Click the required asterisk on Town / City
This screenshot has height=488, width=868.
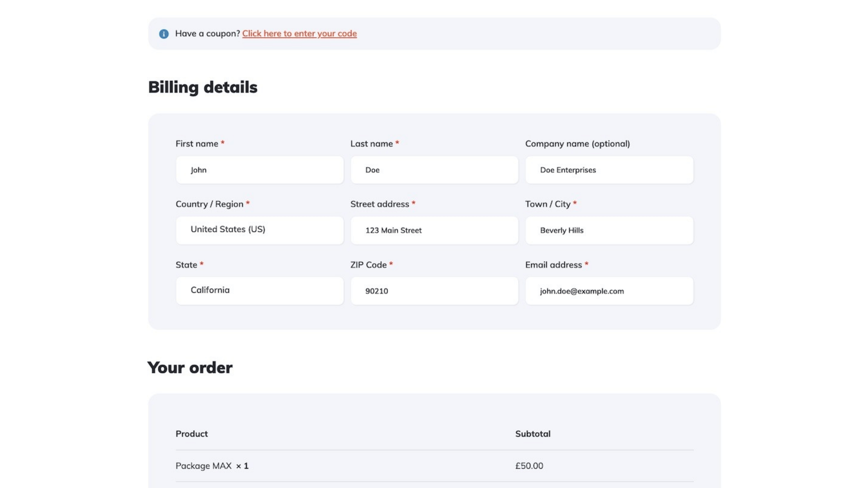(x=575, y=204)
